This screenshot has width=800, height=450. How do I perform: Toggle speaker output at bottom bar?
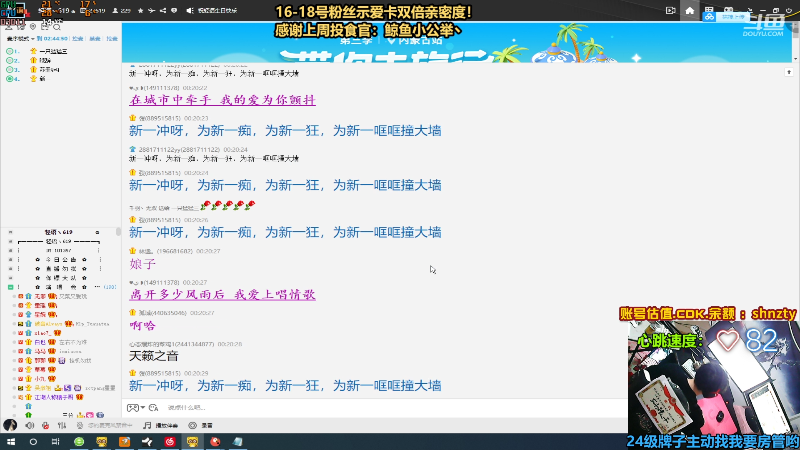click(x=30, y=425)
